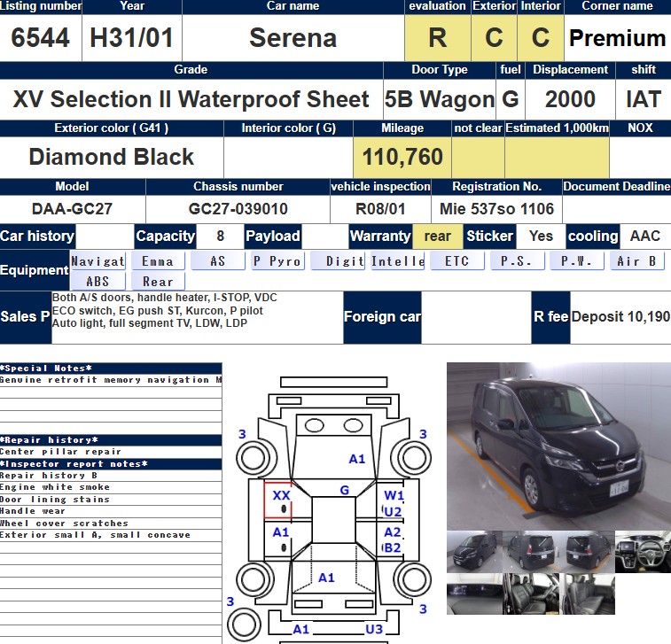Click the shift value IAT

click(644, 99)
